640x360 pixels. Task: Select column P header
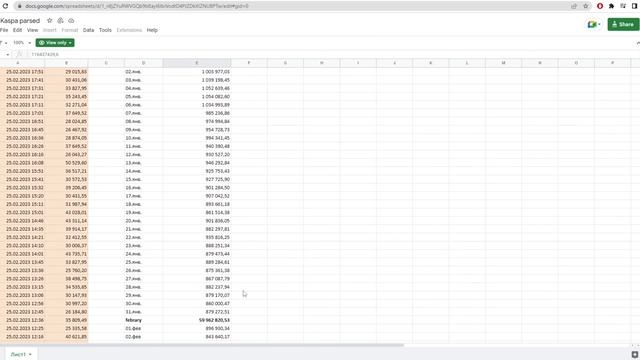(612, 63)
